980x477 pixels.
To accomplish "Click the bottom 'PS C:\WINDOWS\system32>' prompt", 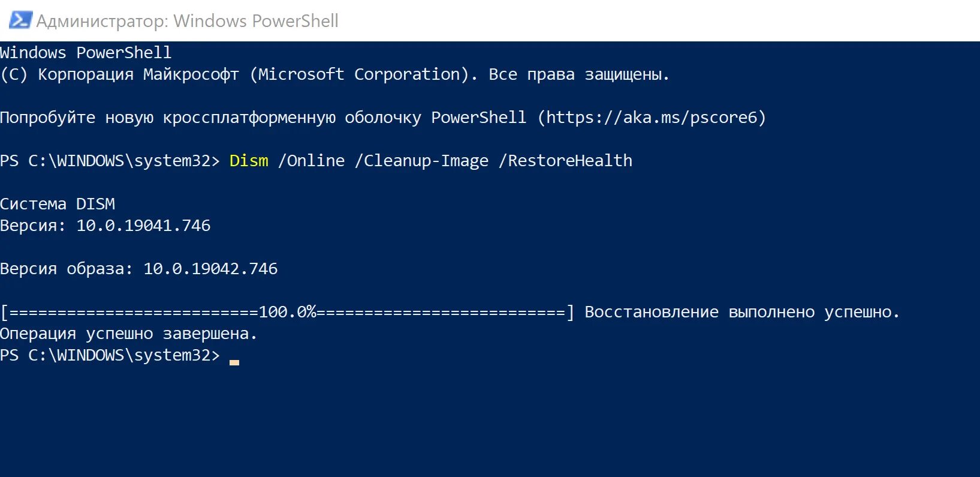I will 110,355.
